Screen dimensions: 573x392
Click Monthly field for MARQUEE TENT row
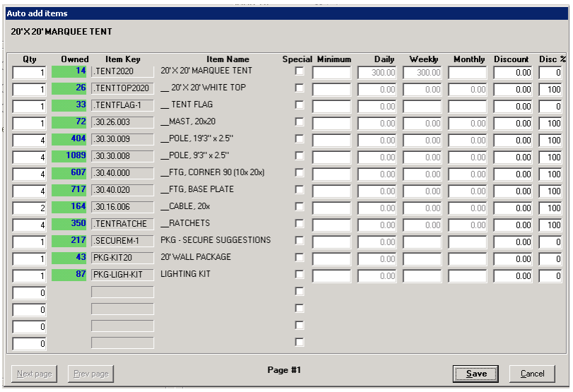pos(467,72)
